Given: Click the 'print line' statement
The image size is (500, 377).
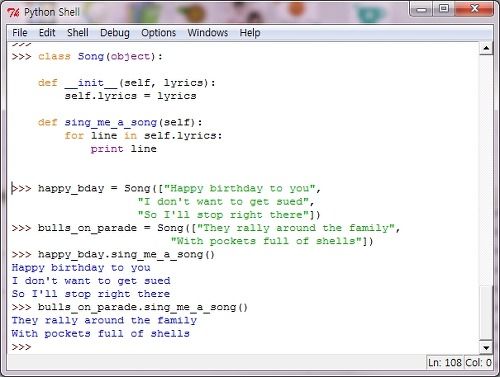Looking at the screenshot, I should point(124,149).
